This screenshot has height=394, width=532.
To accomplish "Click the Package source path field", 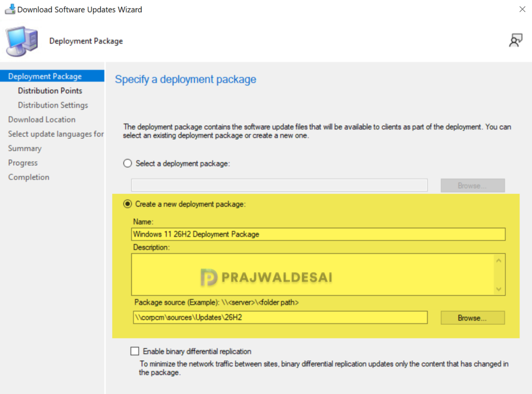I will click(280, 317).
